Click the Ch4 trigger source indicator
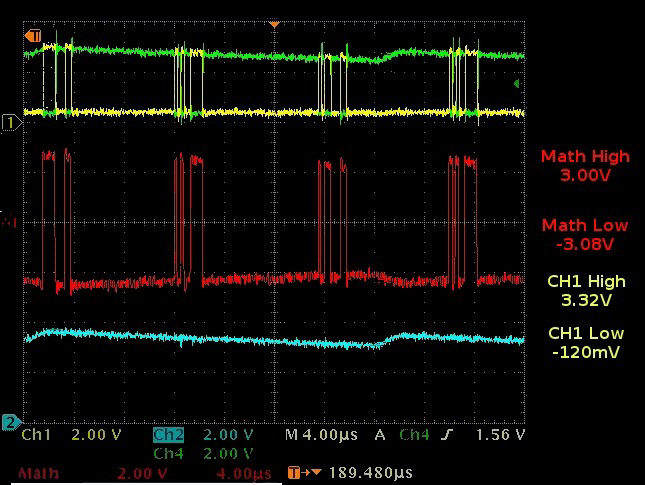Image resolution: width=645 pixels, height=485 pixels. tap(414, 436)
